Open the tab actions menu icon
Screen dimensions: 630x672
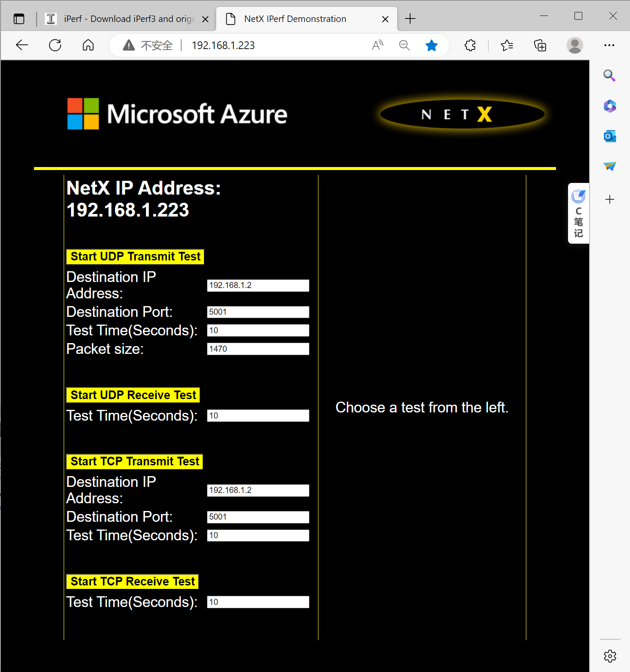click(x=19, y=19)
